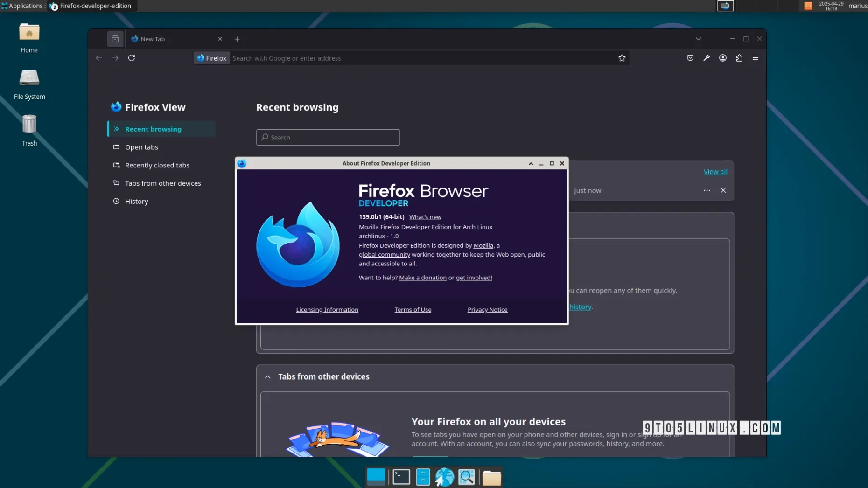Open File System desktop icon
Image resolution: width=868 pixels, height=488 pixels.
point(29,84)
